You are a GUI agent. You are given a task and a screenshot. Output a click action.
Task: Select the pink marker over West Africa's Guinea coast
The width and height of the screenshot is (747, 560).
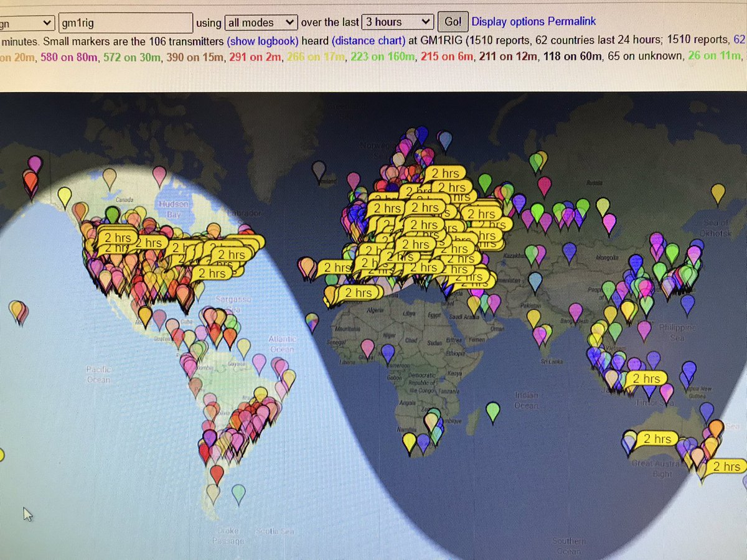point(367,348)
